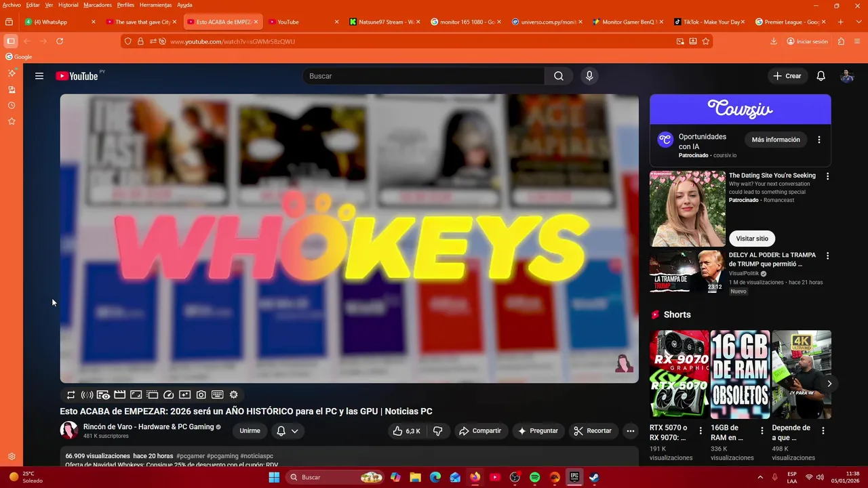Open DELCY AL PODER video thumbnail

coord(687,272)
